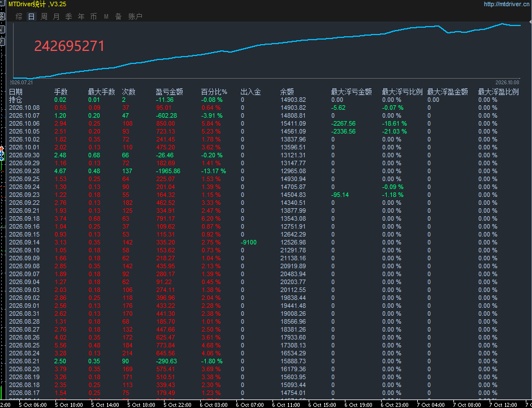Select the M tab
This screenshot has height=408, width=532.
click(106, 16)
